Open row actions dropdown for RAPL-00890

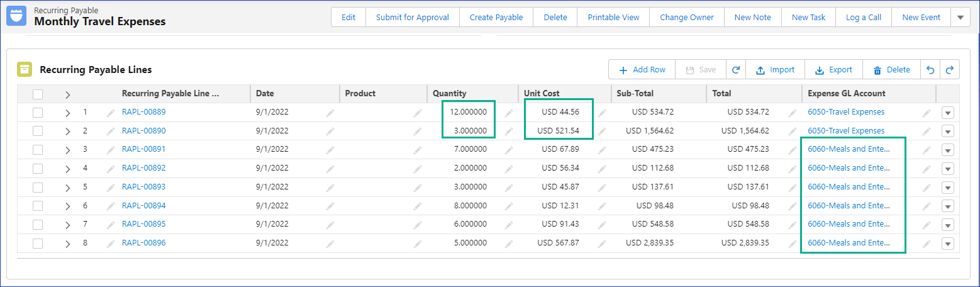pyautogui.click(x=948, y=132)
